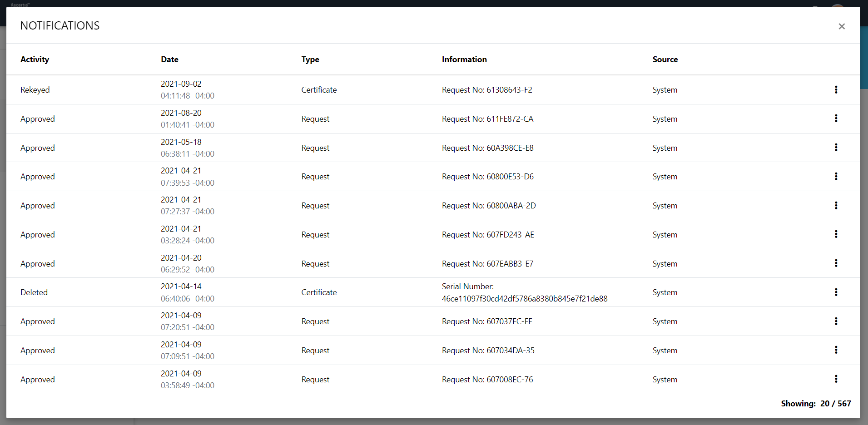Click the Source column header
The image size is (868, 425).
coord(665,59)
